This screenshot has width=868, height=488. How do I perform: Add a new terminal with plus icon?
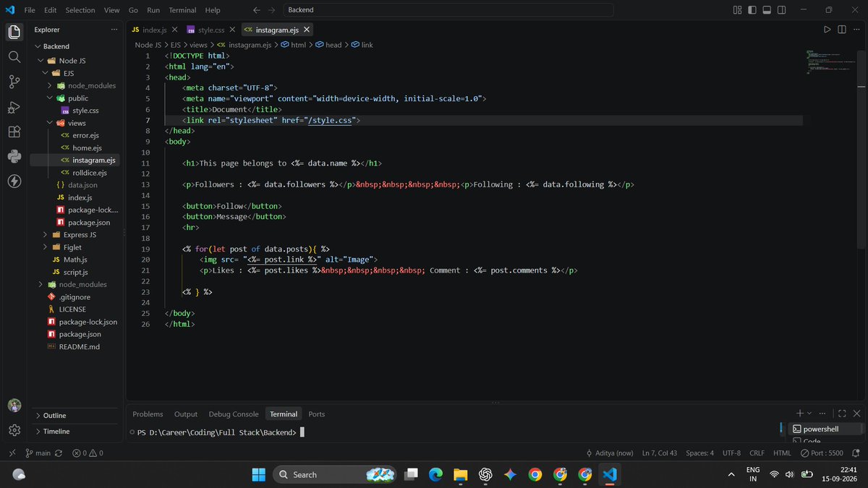(x=800, y=413)
